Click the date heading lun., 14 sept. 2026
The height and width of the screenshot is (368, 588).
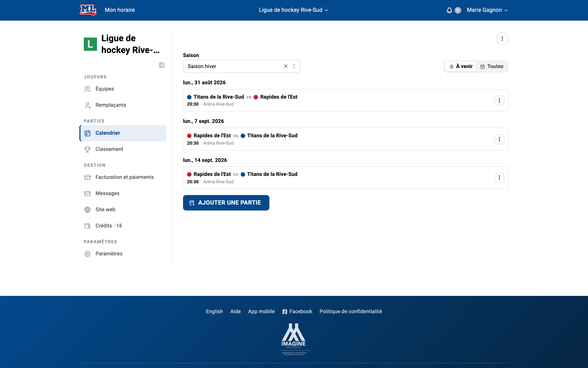(205, 160)
